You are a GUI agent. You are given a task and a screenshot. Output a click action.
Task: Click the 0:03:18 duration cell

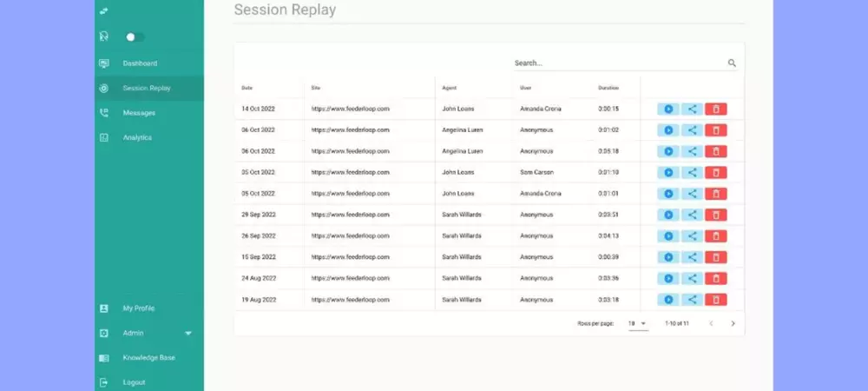608,300
